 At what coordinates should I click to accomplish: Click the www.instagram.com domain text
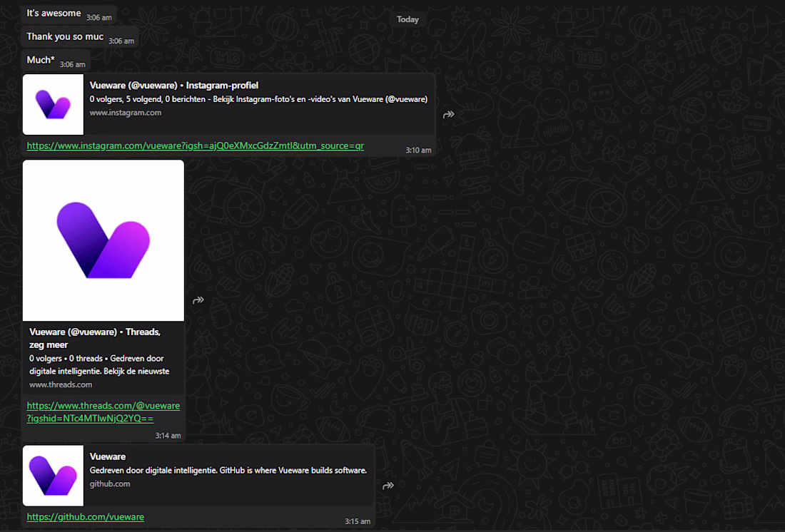126,113
